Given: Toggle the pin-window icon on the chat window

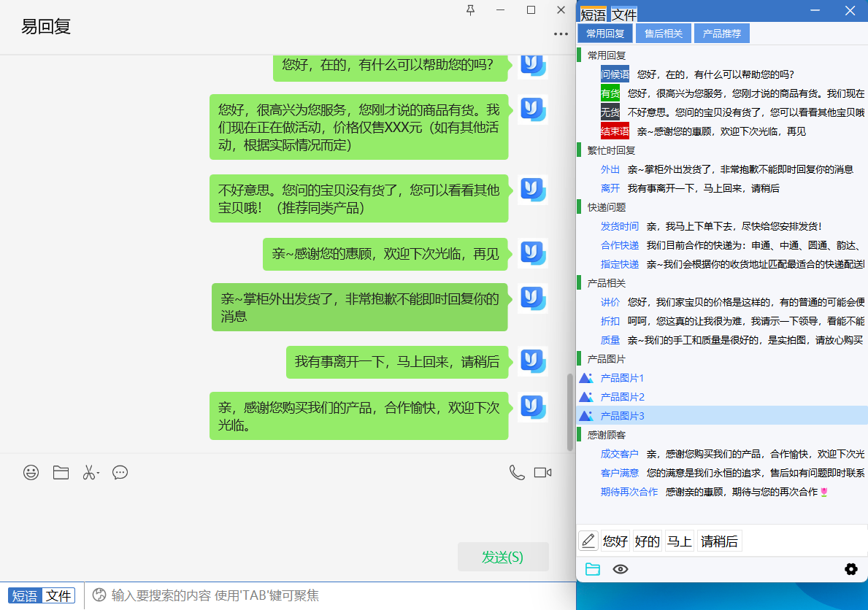Looking at the screenshot, I should click(471, 10).
